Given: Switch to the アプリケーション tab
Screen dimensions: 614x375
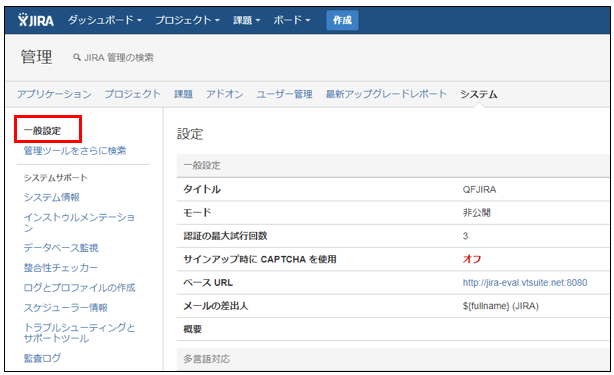Looking at the screenshot, I should [54, 94].
